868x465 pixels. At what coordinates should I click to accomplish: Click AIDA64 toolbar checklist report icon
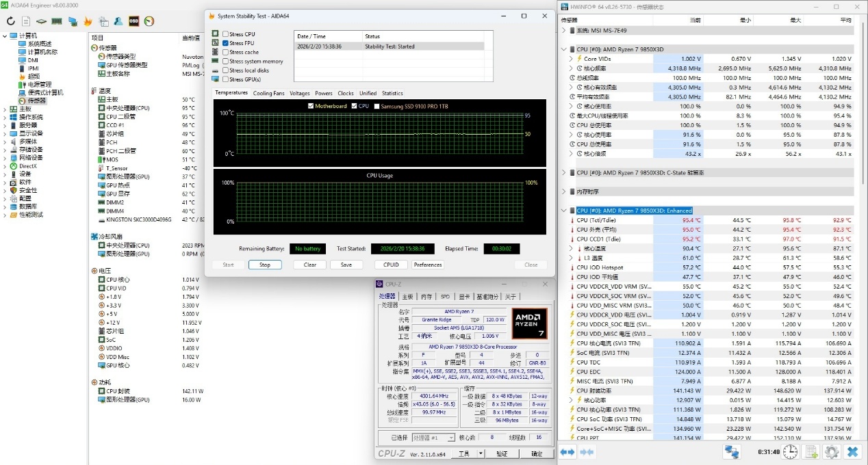click(103, 21)
